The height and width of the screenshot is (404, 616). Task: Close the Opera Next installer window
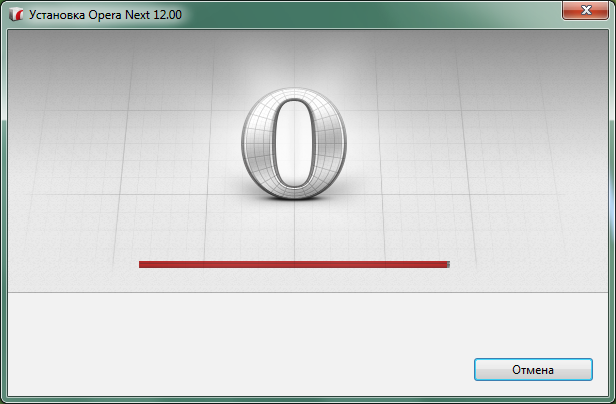click(x=585, y=10)
